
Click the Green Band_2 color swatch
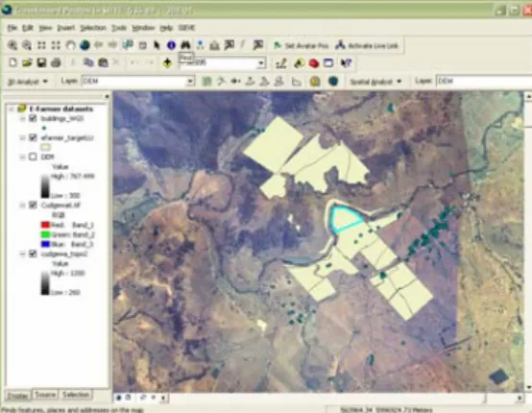click(45, 234)
